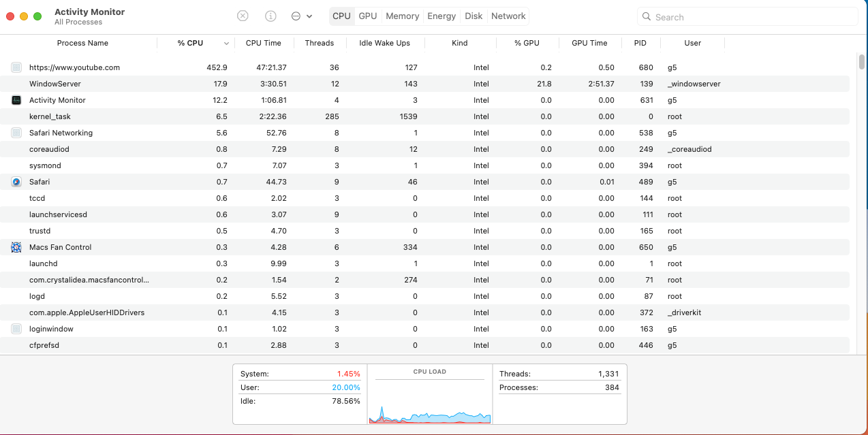Click the loginwindow process icon
This screenshot has height=435, width=868.
point(16,329)
